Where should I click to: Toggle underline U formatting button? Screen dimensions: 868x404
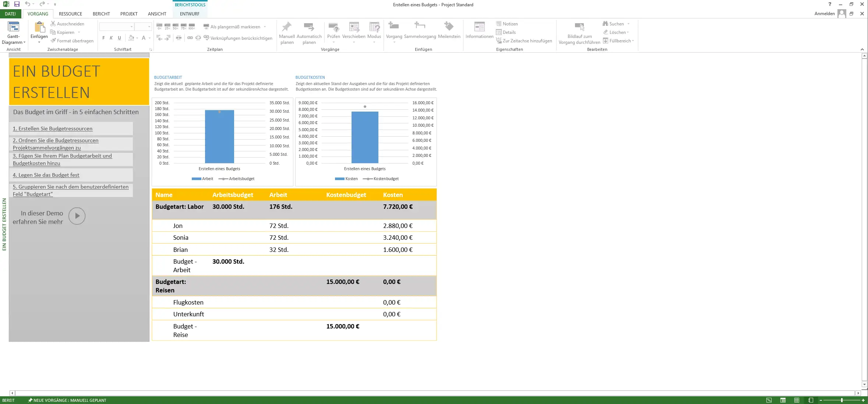[x=119, y=38]
